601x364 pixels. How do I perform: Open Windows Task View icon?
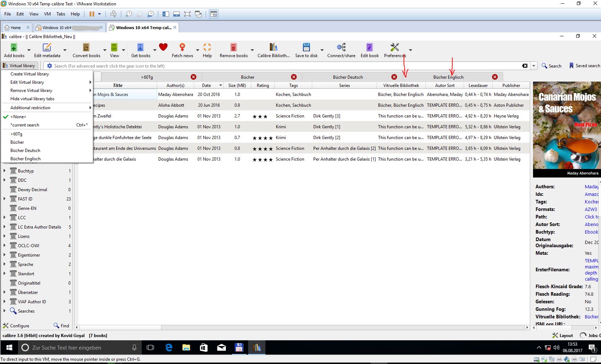150,347
